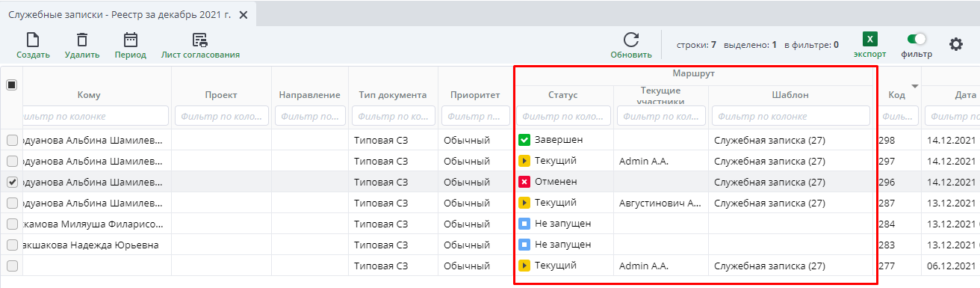Viewport: 980px width, 288px height.
Task: Click the Текущий status icon in row 287
Action: click(524, 203)
